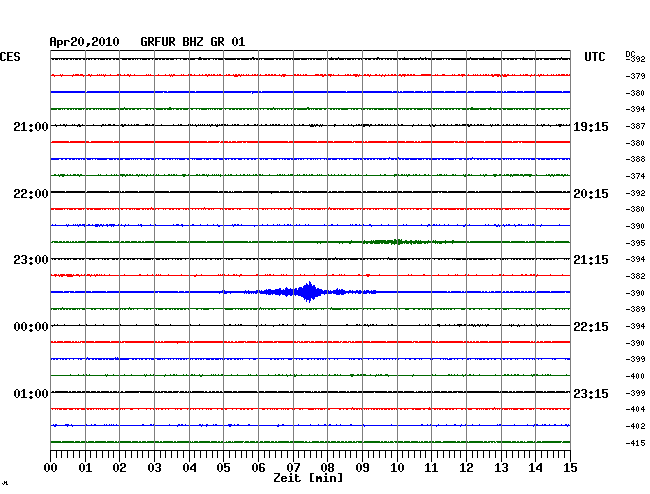Viewport: 650px width, 494px height.
Task: Click the UTC column header
Action: (595, 57)
